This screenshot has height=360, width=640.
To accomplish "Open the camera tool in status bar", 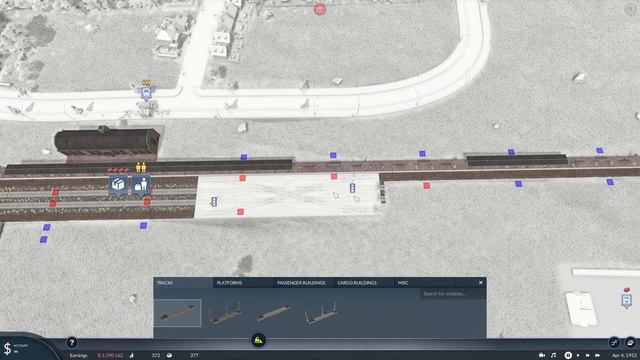I will (542, 355).
